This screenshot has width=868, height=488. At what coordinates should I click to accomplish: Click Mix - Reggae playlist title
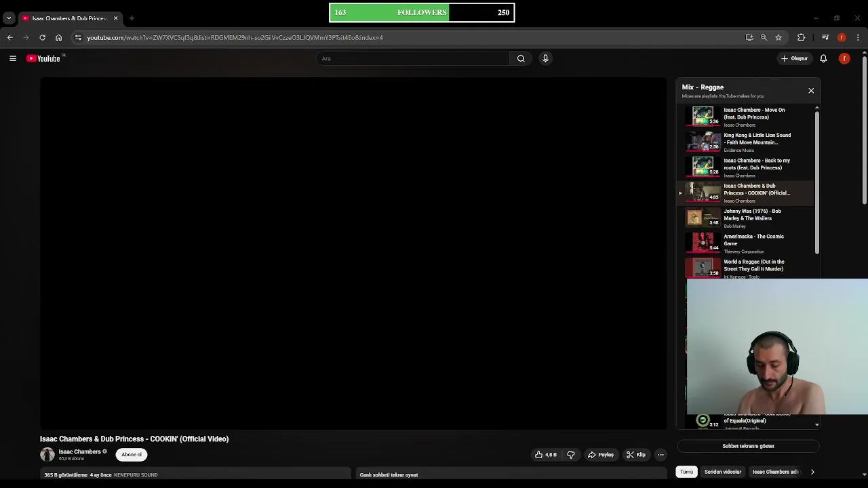pyautogui.click(x=703, y=87)
